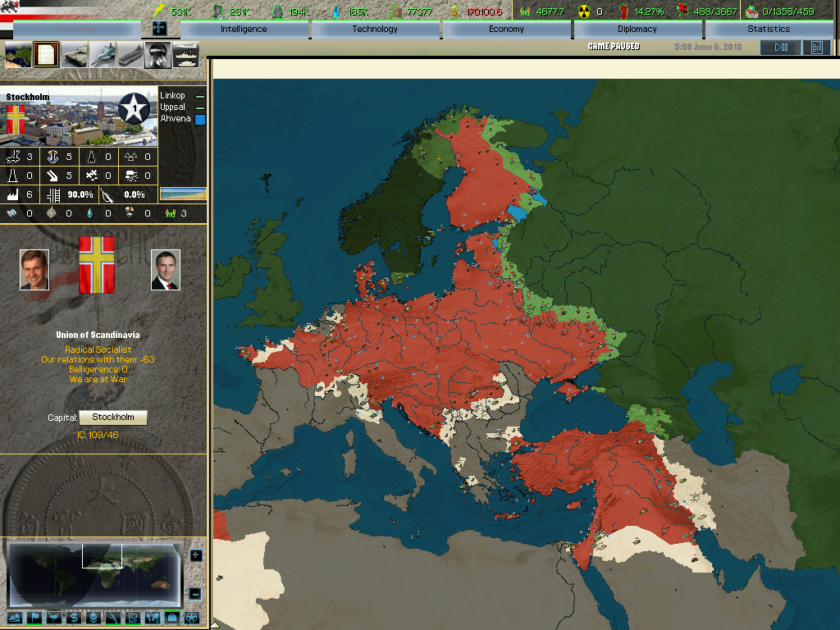This screenshot has width=840, height=630.
Task: Select the star emblem map mode icon
Action: pos(191,617)
